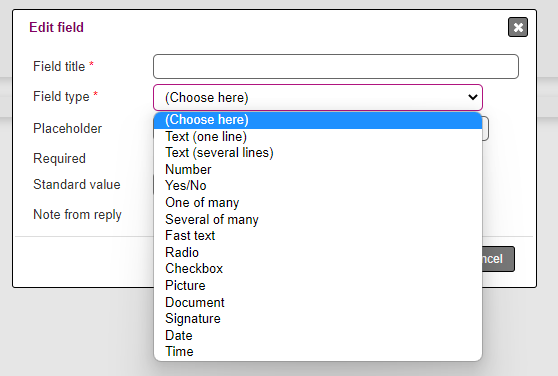558x376 pixels.
Task: Pick Date from the list
Action: pos(318,335)
